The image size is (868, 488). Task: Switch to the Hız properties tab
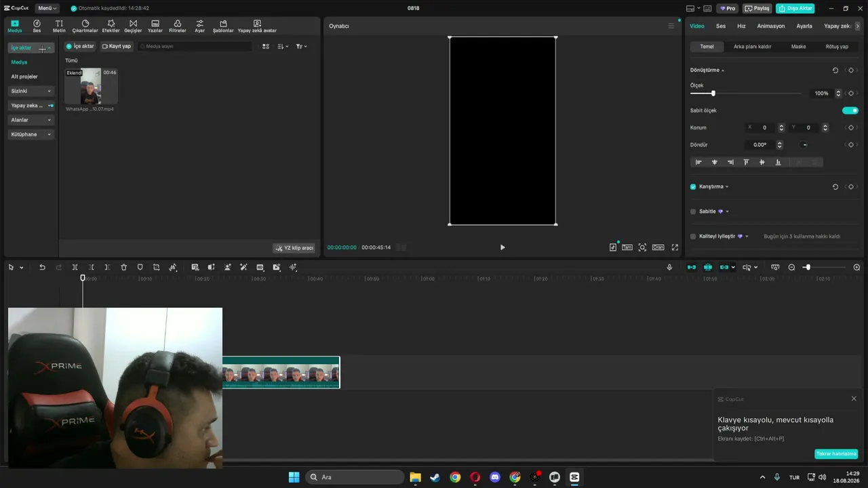[x=741, y=26]
